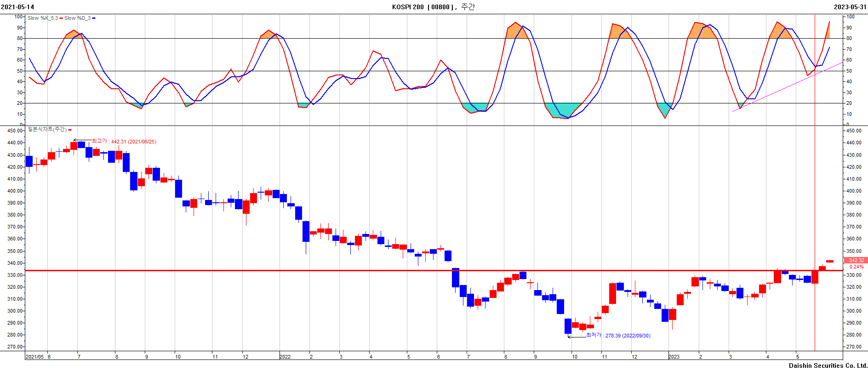Click the current price tag 342.32
Viewport: 868px width, 371px height.
click(856, 260)
